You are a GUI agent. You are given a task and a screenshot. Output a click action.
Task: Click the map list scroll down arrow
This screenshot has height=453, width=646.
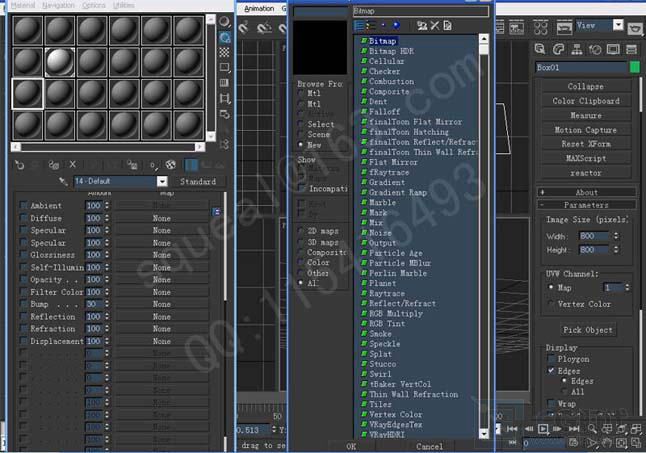pyautogui.click(x=484, y=434)
